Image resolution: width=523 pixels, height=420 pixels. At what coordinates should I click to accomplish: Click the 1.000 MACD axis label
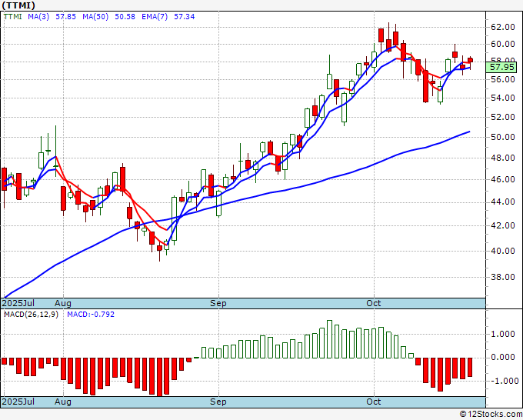tap(504, 334)
